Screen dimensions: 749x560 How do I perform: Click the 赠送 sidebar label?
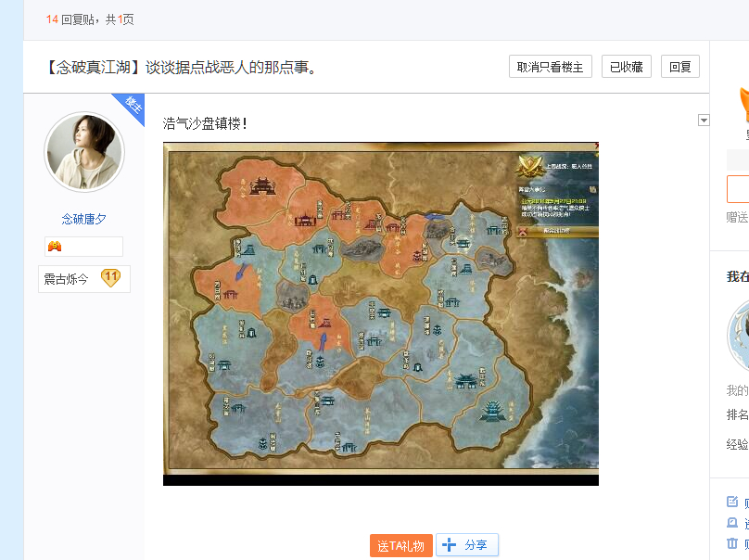pyautogui.click(x=738, y=217)
